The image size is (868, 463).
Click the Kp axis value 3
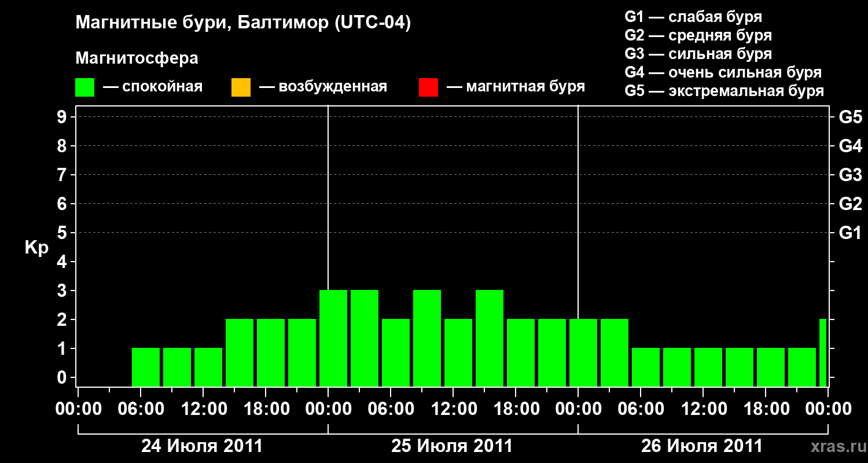63,291
